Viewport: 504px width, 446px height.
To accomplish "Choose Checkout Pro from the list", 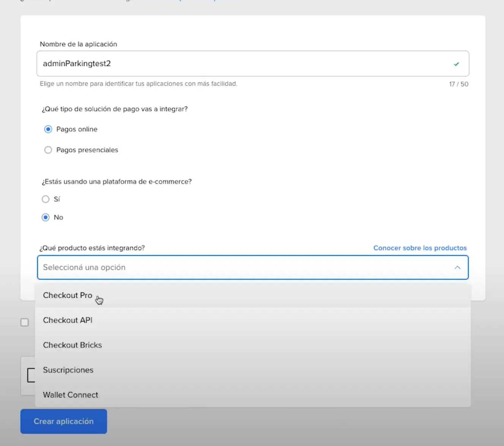I will (68, 295).
